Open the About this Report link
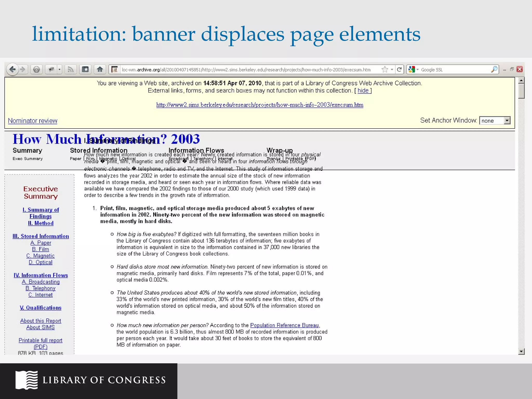Screen dimensions: 532x399 coord(41,321)
